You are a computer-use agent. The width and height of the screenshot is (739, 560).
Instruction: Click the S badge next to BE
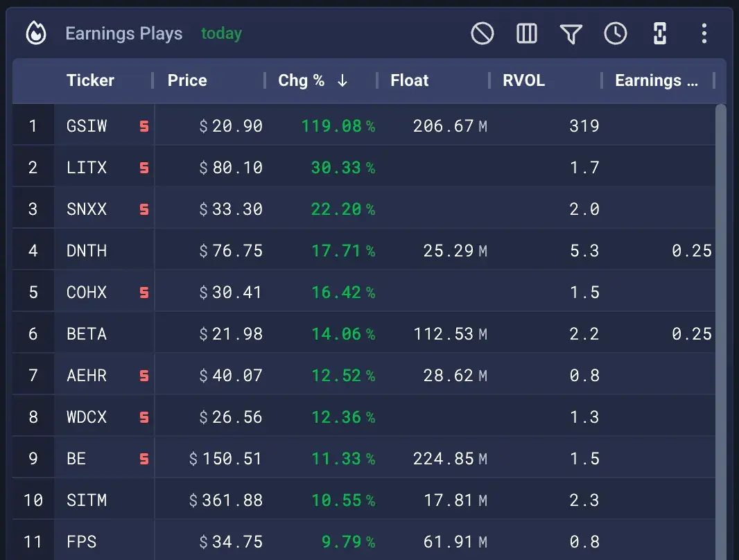(x=143, y=458)
